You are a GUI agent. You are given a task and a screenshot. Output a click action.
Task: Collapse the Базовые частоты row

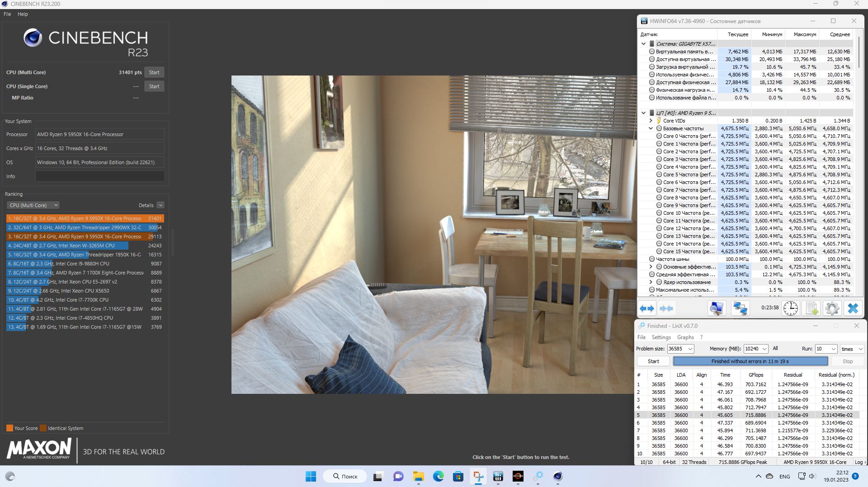651,128
